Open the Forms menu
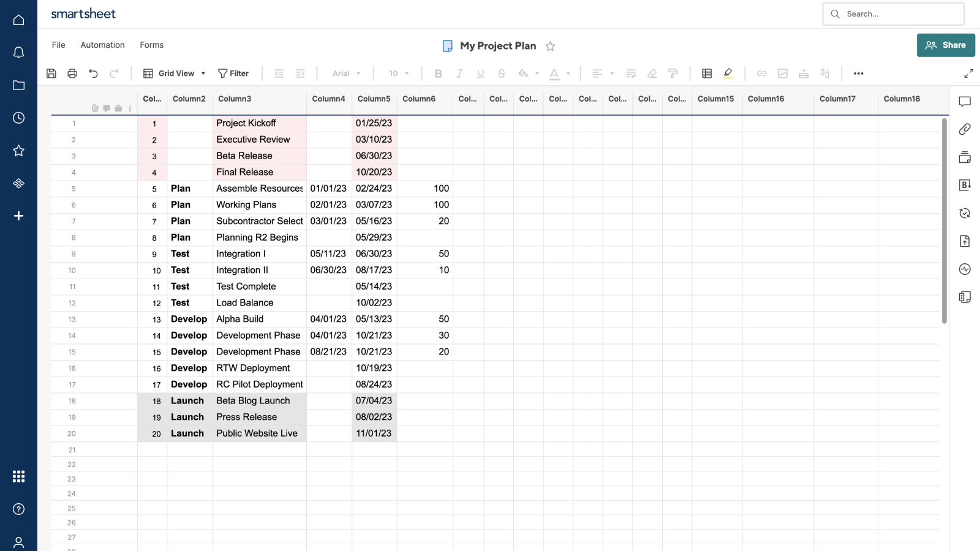This screenshot has width=980, height=551. pyautogui.click(x=151, y=45)
